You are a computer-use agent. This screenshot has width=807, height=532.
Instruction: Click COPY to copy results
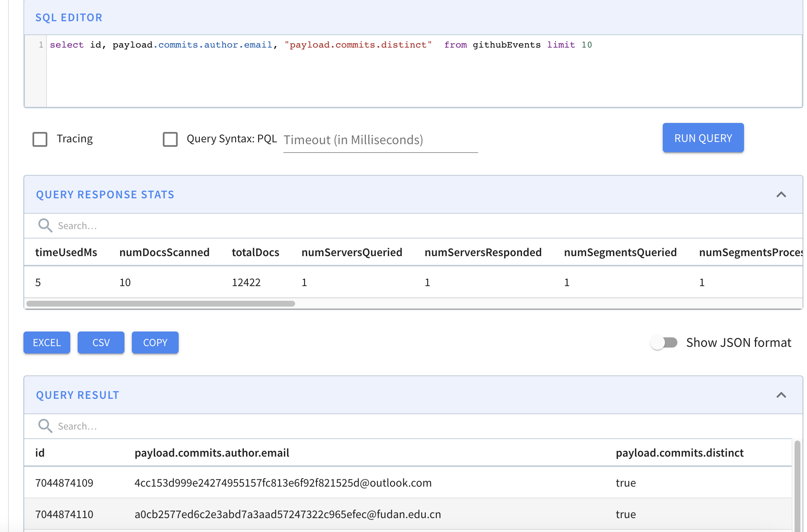coord(155,342)
